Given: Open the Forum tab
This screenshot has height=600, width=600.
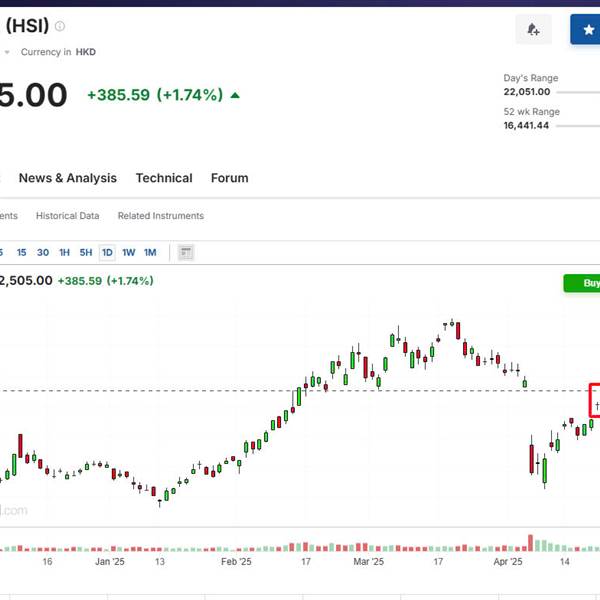Looking at the screenshot, I should (x=230, y=178).
